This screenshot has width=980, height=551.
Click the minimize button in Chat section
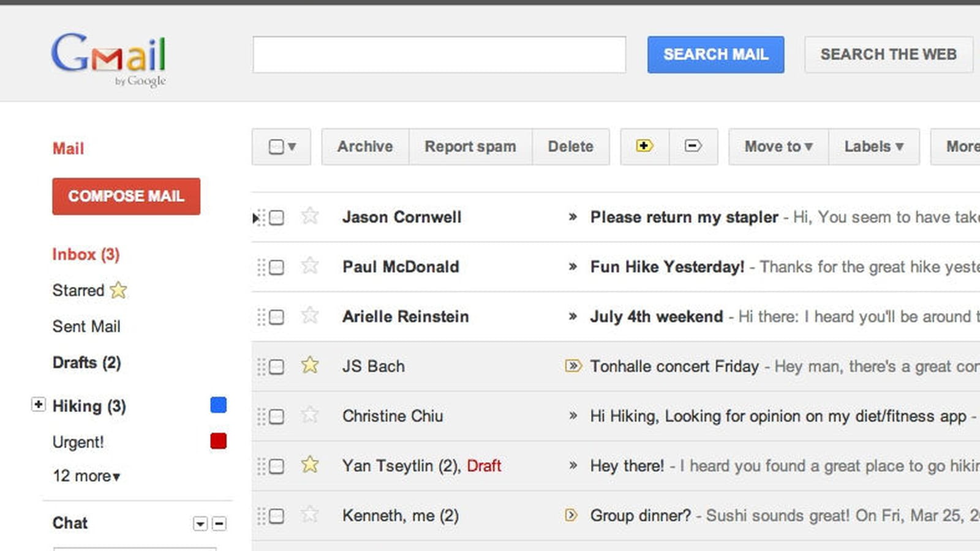219,523
